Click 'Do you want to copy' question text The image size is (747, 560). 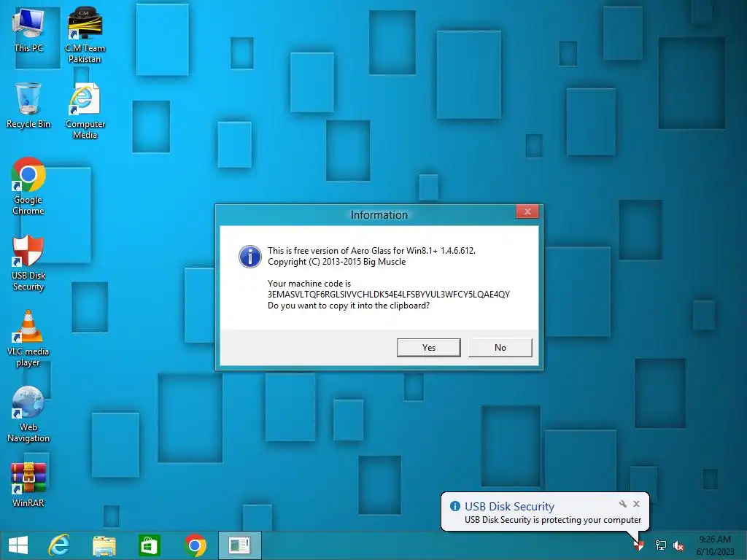[349, 306]
